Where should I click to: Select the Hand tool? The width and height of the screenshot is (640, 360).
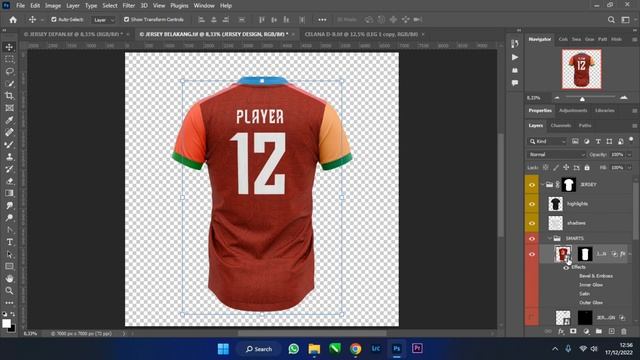point(9,279)
